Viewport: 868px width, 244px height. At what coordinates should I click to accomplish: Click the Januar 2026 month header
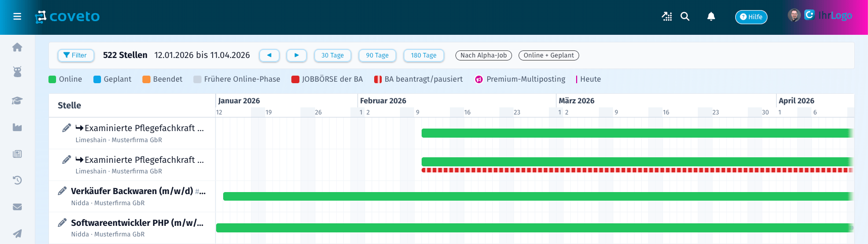(239, 101)
